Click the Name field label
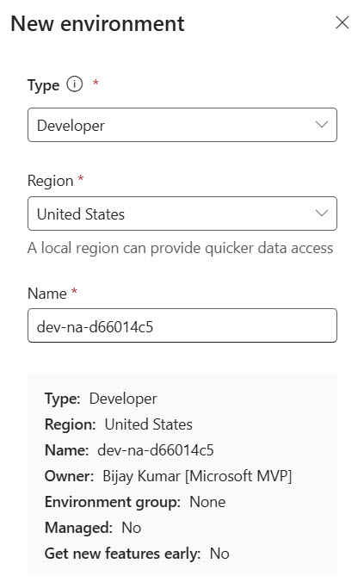 pyautogui.click(x=46, y=294)
